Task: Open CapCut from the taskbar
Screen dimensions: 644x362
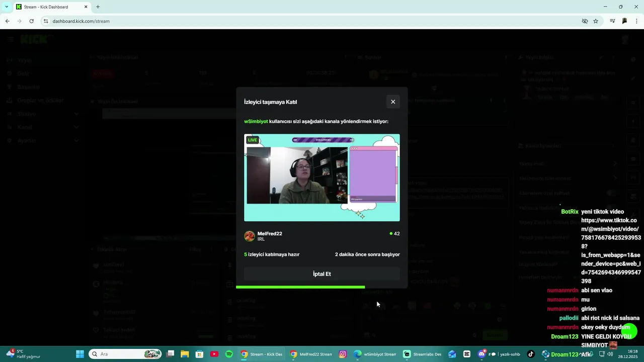Action: point(467,354)
